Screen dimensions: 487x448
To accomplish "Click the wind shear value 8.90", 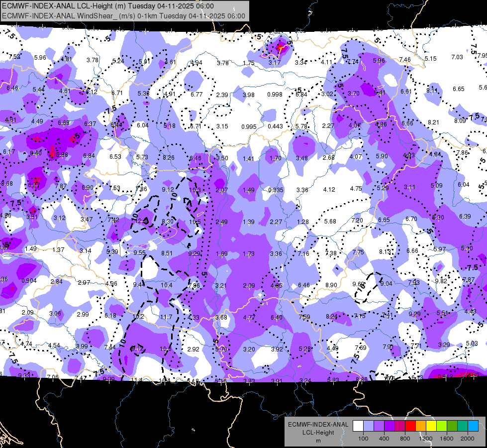I will 331,285.
